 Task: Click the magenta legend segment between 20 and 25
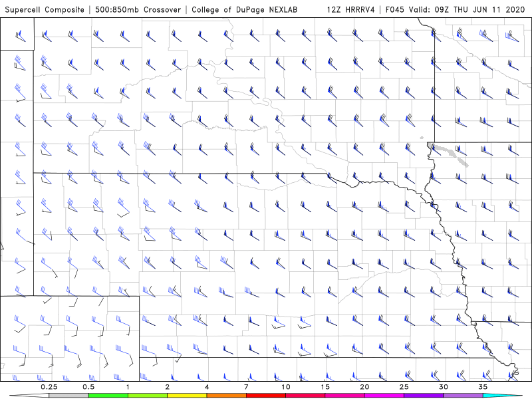pyautogui.click(x=384, y=396)
